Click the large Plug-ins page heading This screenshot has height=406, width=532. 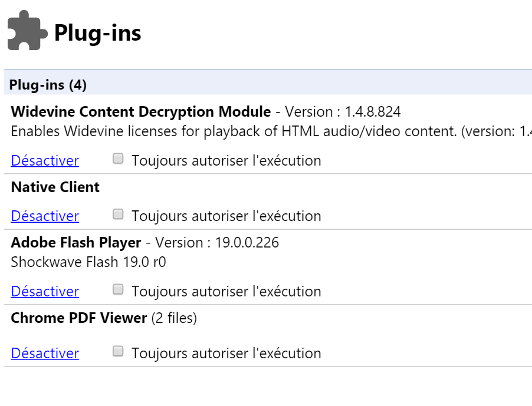(97, 33)
